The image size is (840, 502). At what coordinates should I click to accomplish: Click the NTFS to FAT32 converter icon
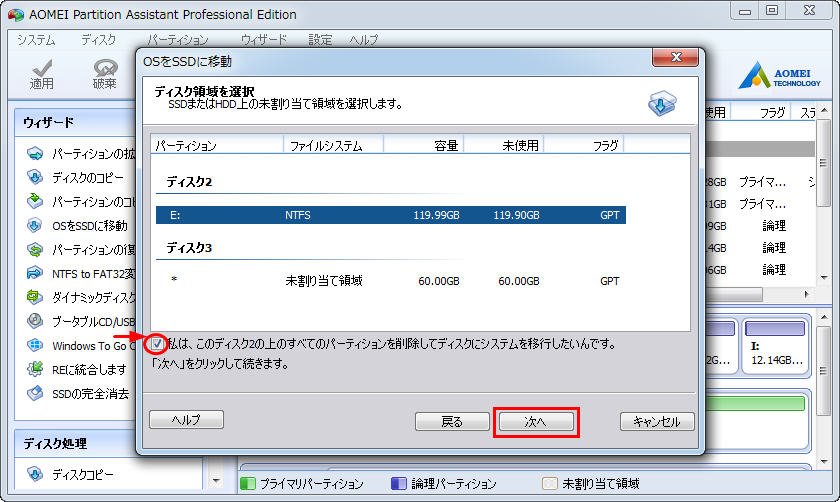[x=35, y=273]
